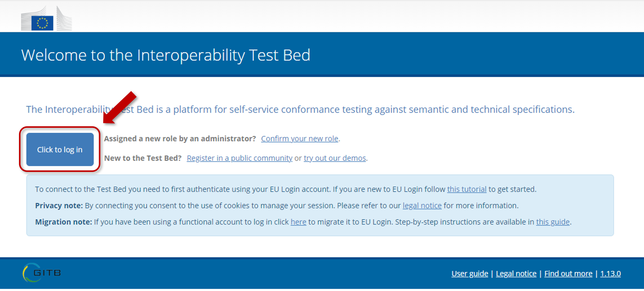
Task: Click the 'Click to log in' button
Action: click(x=60, y=149)
